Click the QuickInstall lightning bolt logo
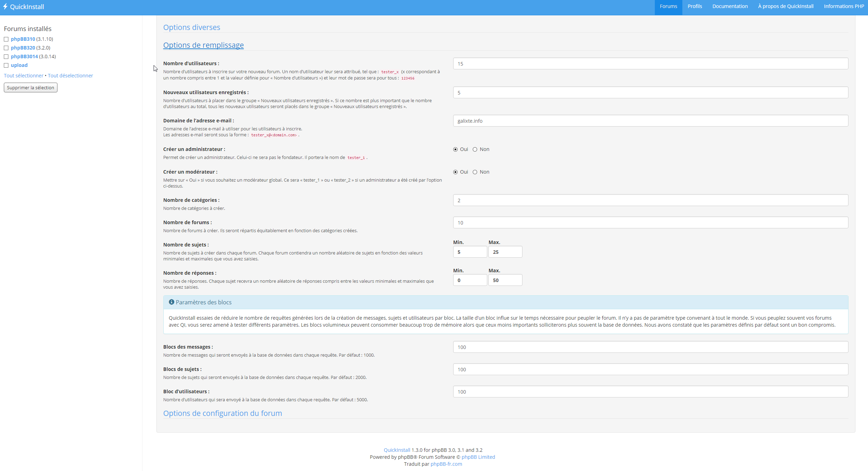 coord(5,7)
